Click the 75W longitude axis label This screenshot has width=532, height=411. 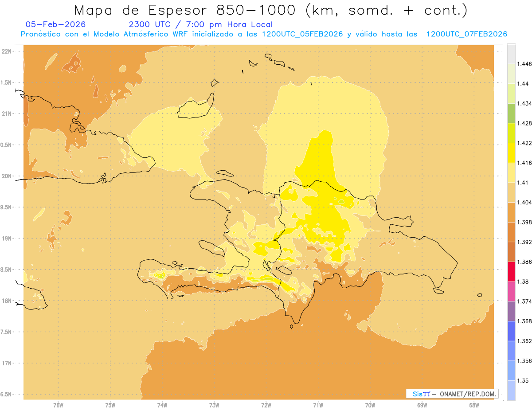(110, 405)
